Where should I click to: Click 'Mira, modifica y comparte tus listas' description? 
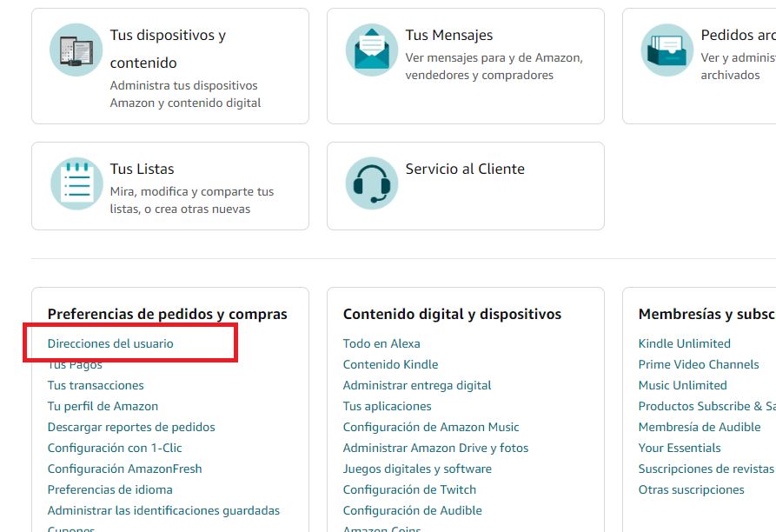pos(191,200)
